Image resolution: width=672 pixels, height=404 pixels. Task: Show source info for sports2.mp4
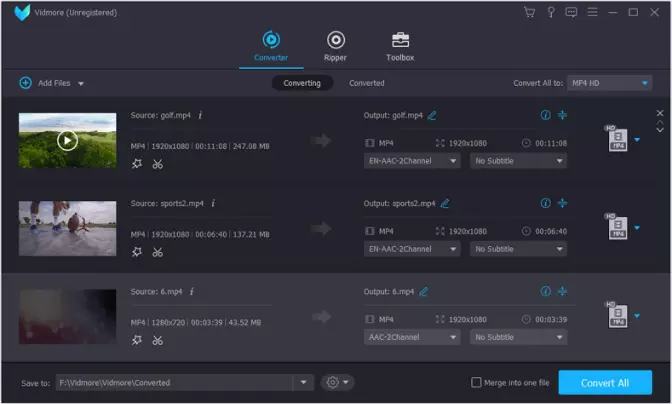(213, 203)
